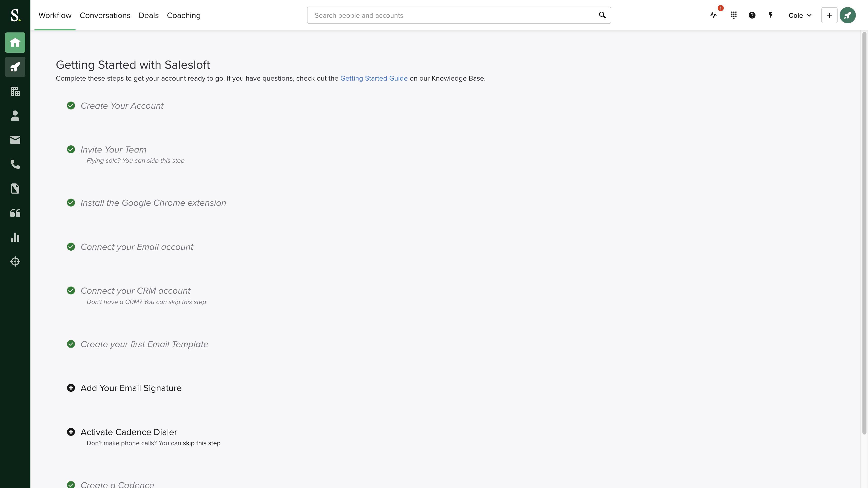
Task: Open the live activity feed pulse icon
Action: coord(714,15)
